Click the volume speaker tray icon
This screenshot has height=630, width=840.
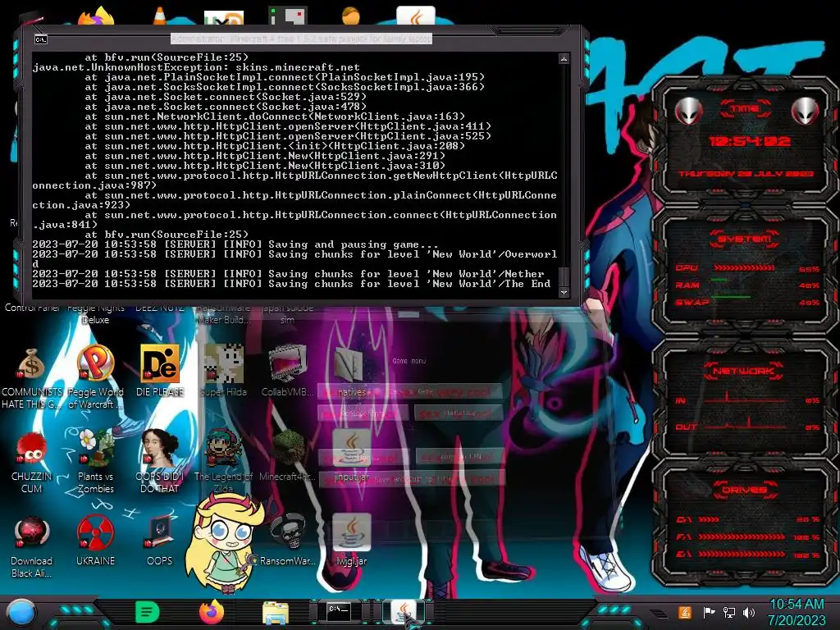click(749, 612)
